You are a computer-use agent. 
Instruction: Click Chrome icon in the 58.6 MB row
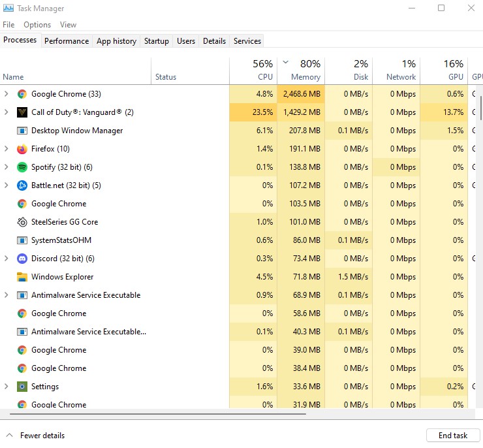22,313
